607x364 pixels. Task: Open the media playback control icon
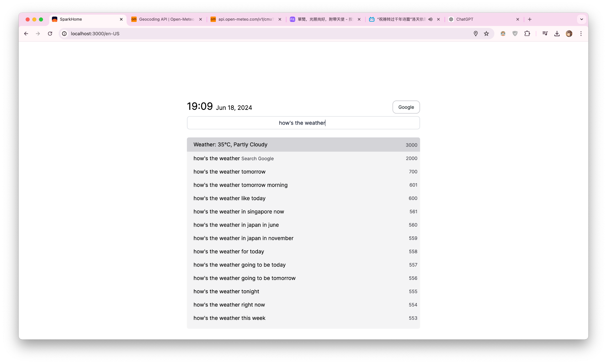click(545, 33)
